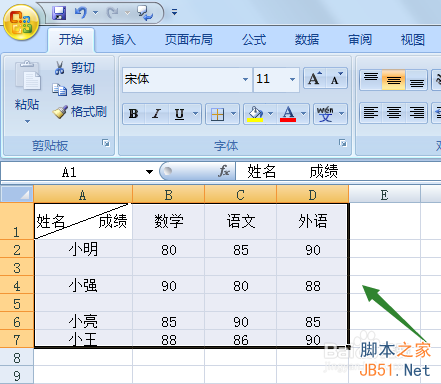Select cell containing 小亮
The height and width of the screenshot is (384, 441).
coord(83,321)
